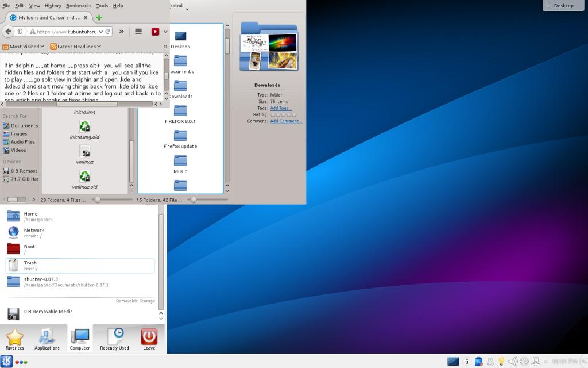Open the KDE application launcher
Viewport: 588px width, 368px height.
click(x=7, y=361)
